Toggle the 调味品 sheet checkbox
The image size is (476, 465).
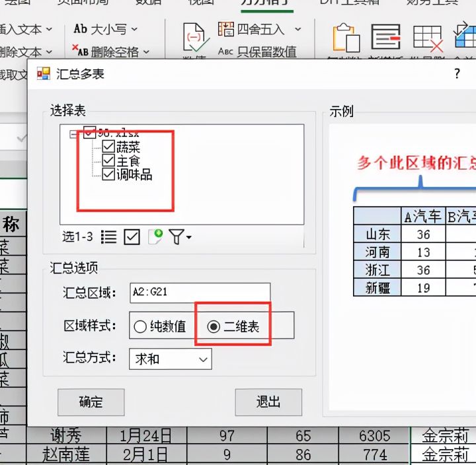pos(108,174)
